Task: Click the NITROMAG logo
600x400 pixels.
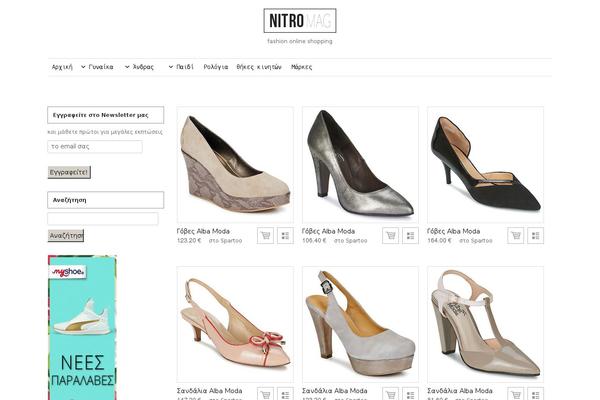Action: coord(300,21)
